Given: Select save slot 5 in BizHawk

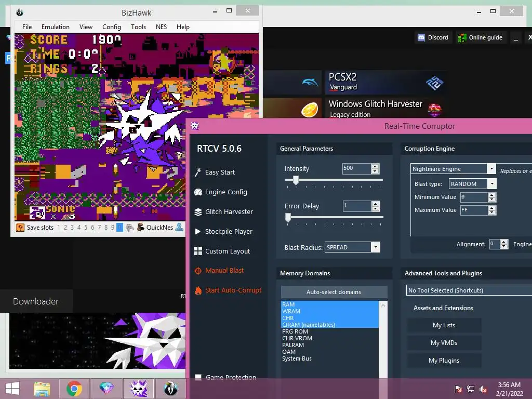Looking at the screenshot, I should pyautogui.click(x=86, y=228).
